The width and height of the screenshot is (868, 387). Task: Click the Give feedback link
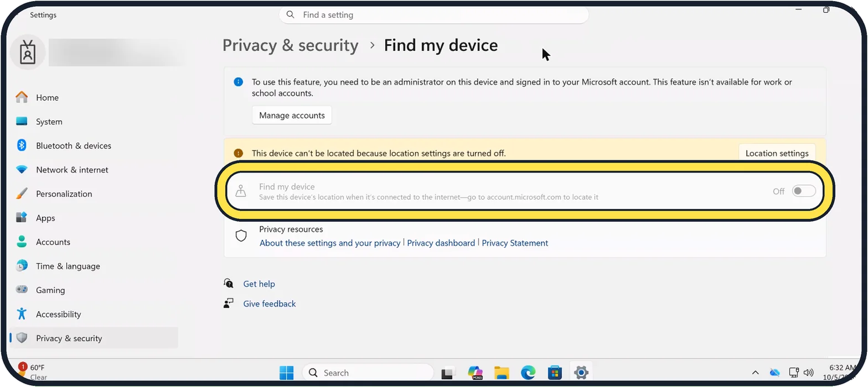[270, 304]
